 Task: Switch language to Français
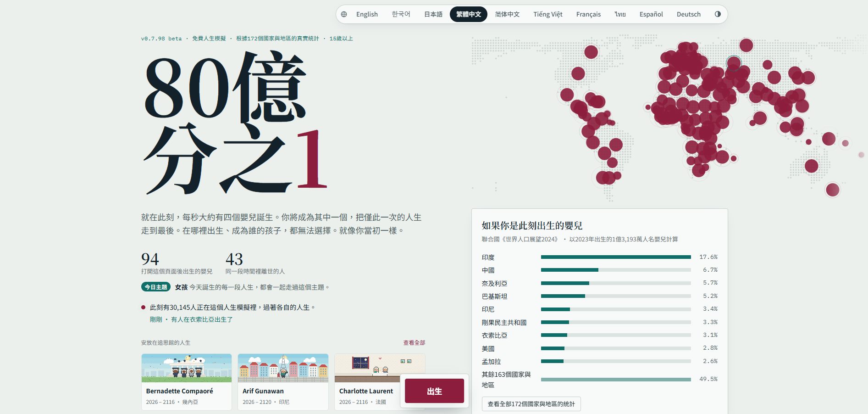tap(588, 14)
